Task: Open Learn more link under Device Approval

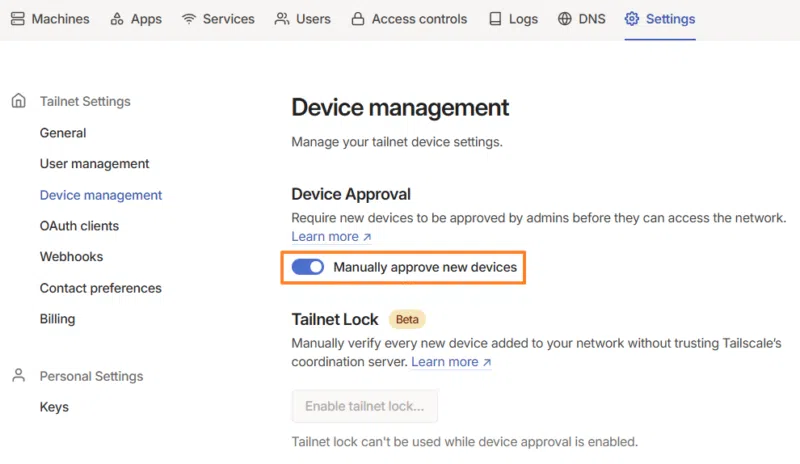Action: pyautogui.click(x=331, y=237)
